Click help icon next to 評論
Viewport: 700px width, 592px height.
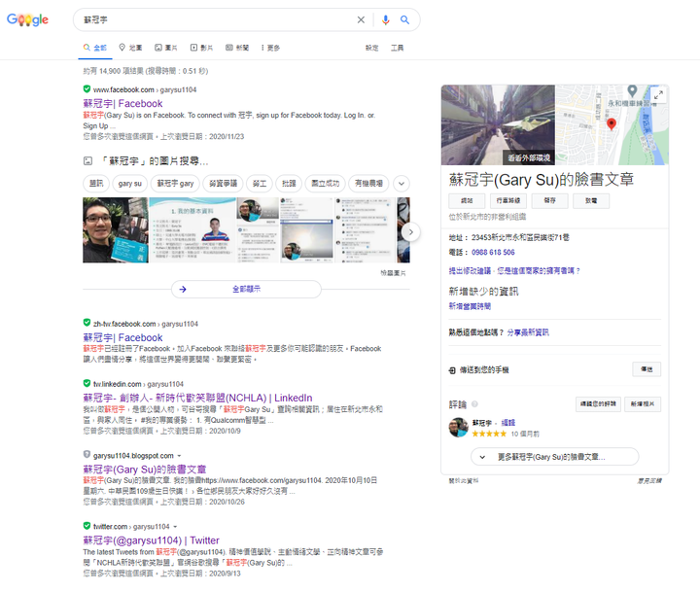coord(474,404)
